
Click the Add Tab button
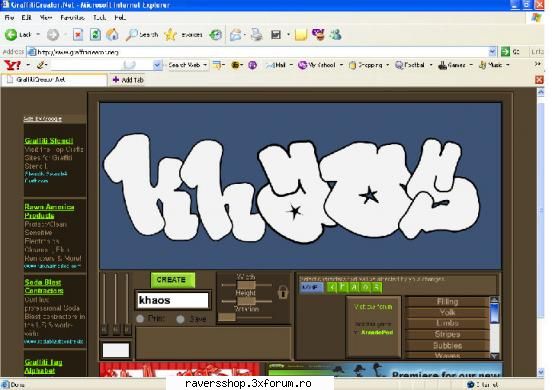pos(128,80)
